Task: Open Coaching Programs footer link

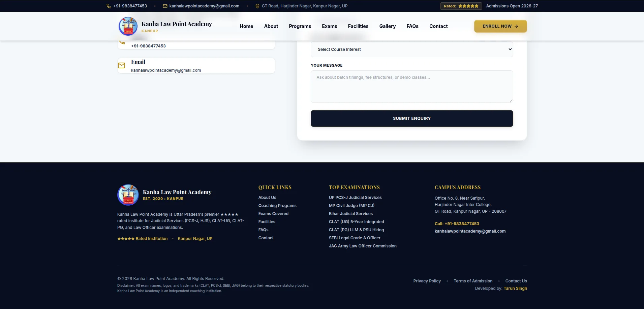Action: pos(277,206)
